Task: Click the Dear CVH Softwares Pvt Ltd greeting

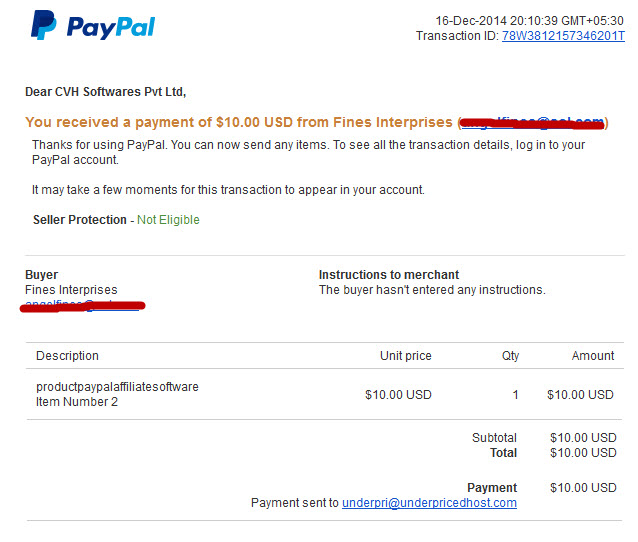Action: pos(105,92)
